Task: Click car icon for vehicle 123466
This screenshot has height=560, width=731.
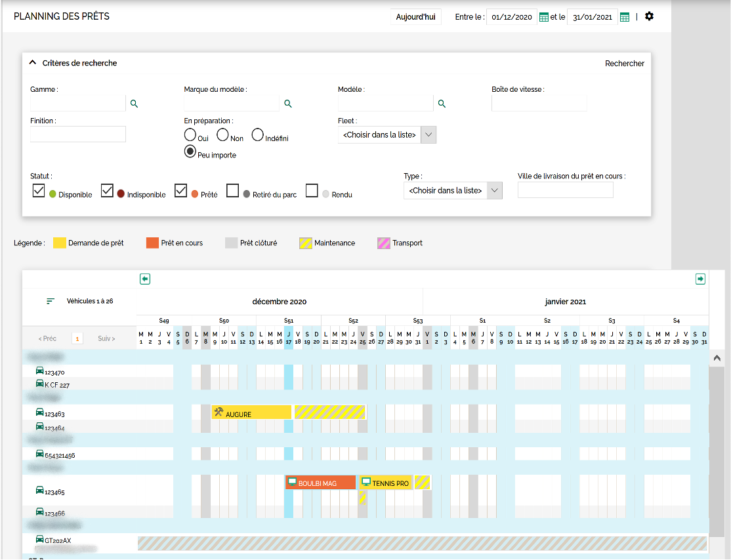Action: [x=39, y=511]
